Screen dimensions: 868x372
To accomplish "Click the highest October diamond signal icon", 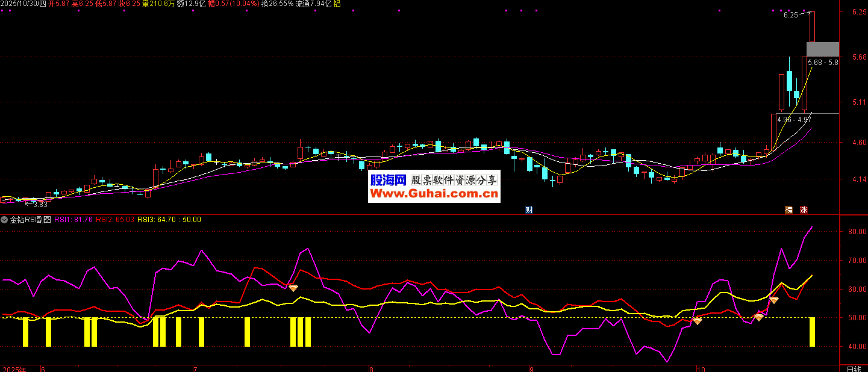I will (774, 300).
